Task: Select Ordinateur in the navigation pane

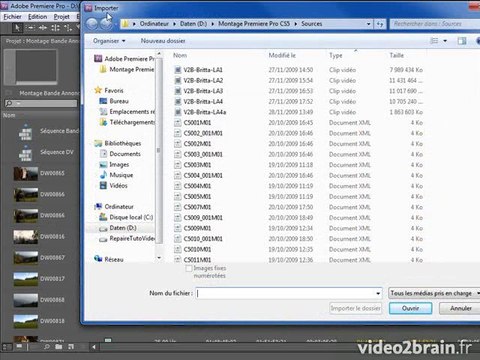Action: click(114, 207)
